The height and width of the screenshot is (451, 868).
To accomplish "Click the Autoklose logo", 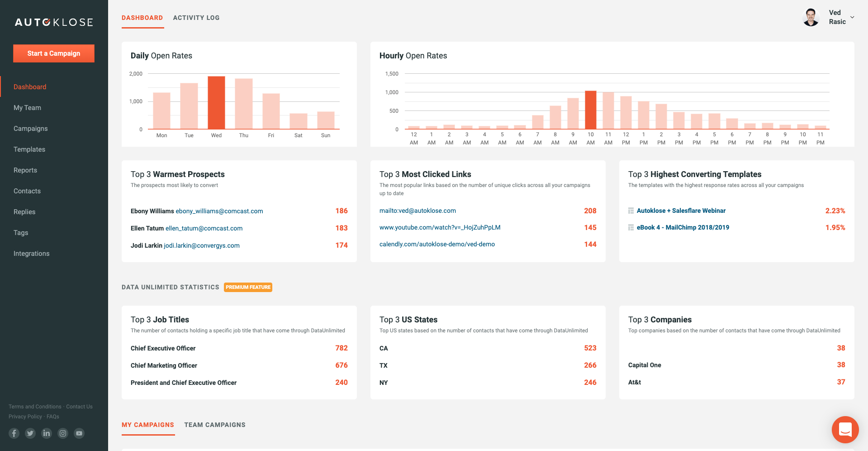I will coord(54,22).
